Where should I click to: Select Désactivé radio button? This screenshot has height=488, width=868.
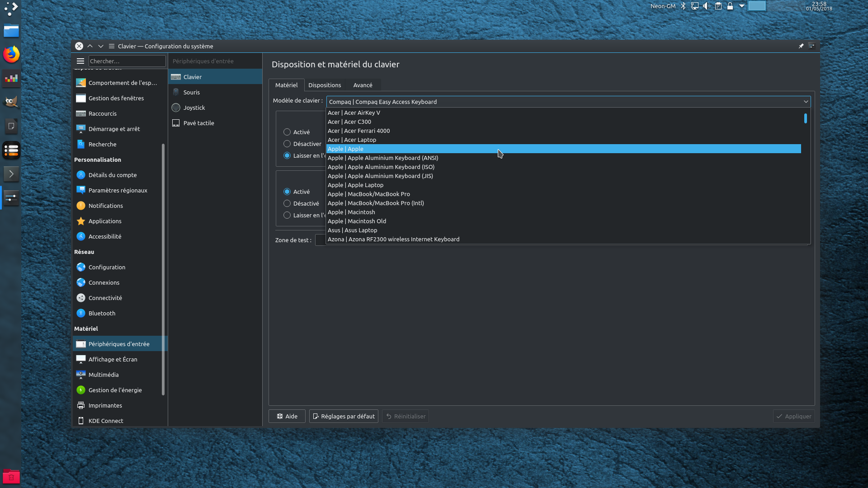287,203
